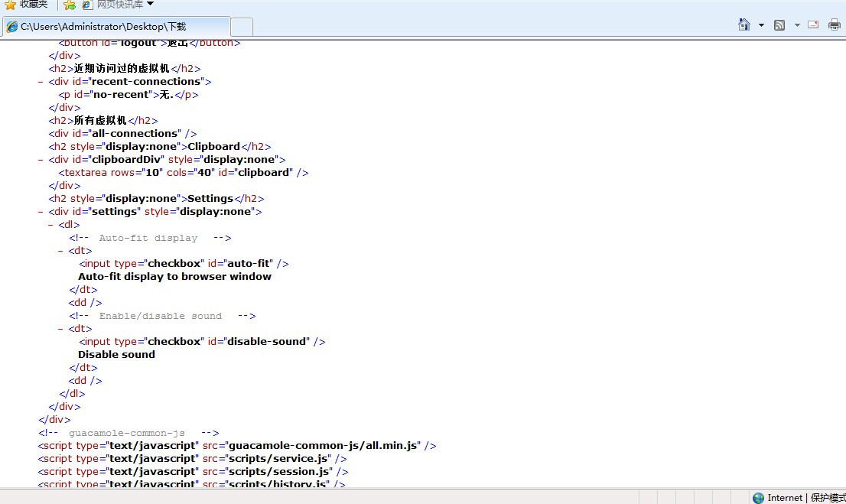
Task: Click the Home page icon
Action: (744, 24)
